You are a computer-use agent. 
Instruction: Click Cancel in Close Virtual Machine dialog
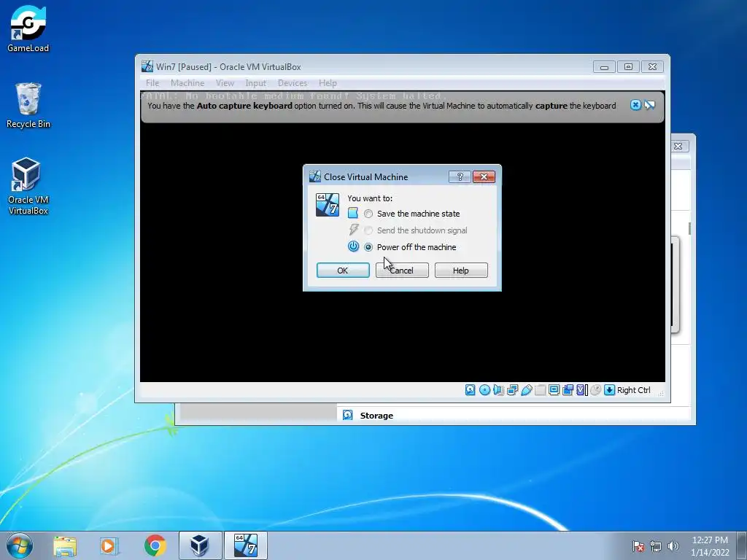point(402,270)
